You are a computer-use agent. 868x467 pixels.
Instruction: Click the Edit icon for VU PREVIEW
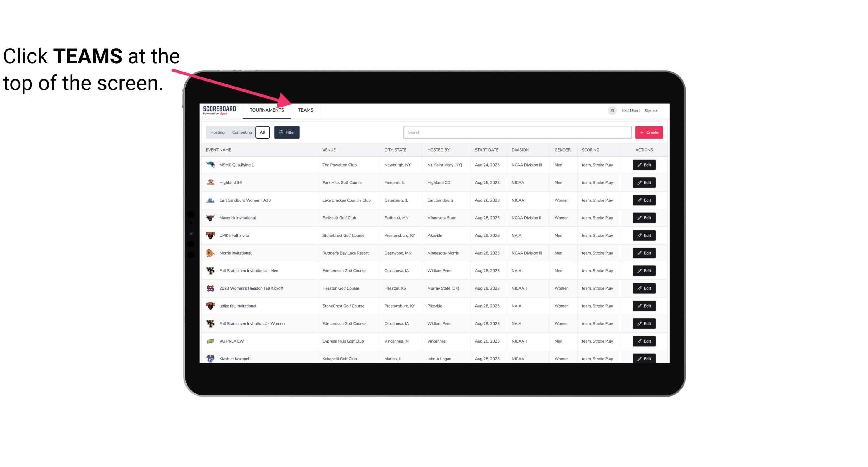click(x=644, y=340)
